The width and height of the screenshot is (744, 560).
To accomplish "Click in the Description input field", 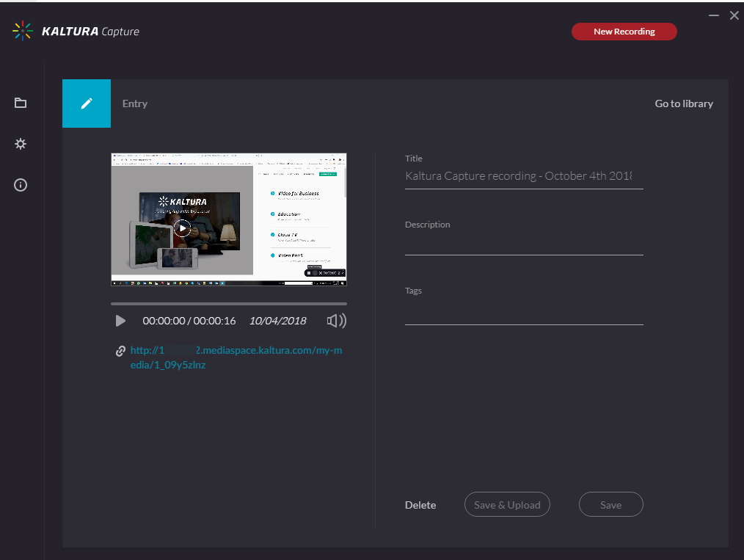I will point(524,244).
